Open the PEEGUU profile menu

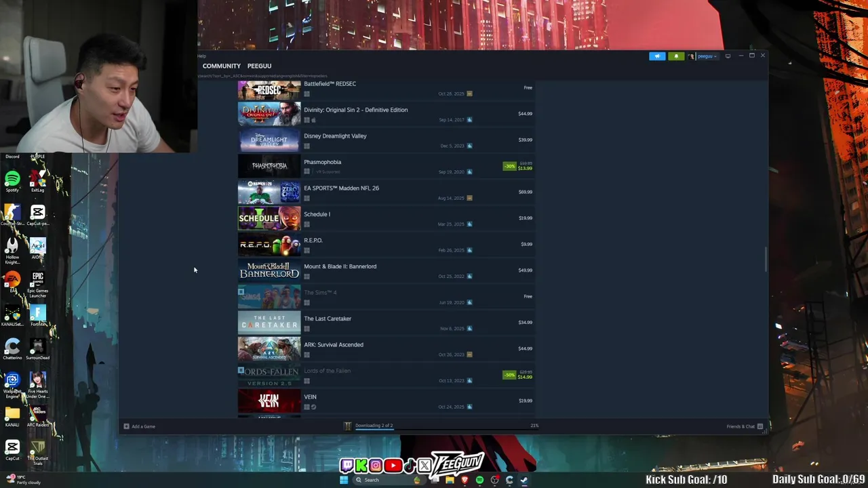[259, 66]
